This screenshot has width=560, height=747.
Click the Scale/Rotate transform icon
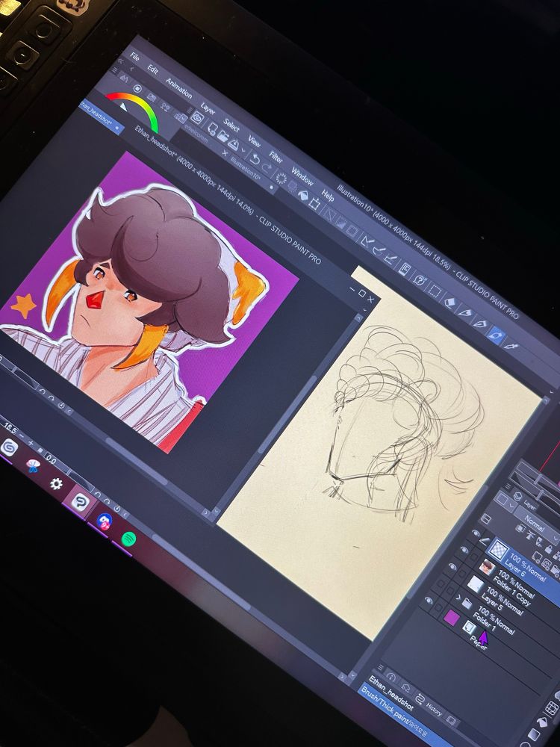(314, 203)
